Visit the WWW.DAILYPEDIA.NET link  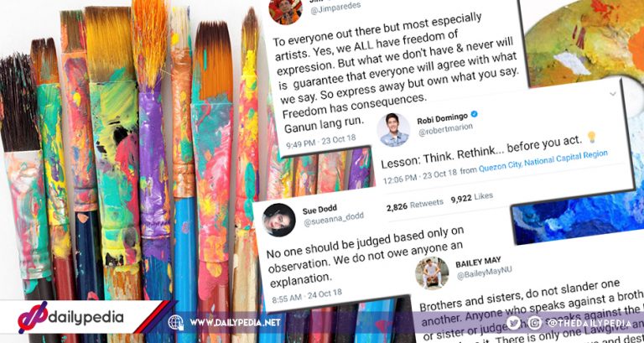[x=235, y=323]
